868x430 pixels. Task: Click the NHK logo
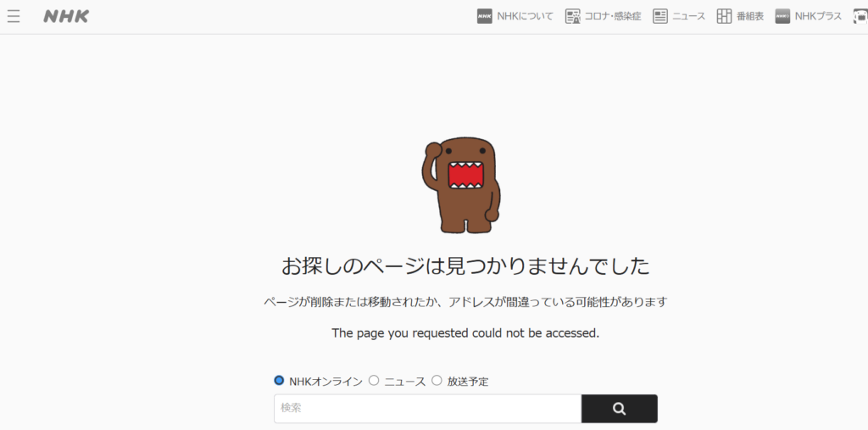66,16
